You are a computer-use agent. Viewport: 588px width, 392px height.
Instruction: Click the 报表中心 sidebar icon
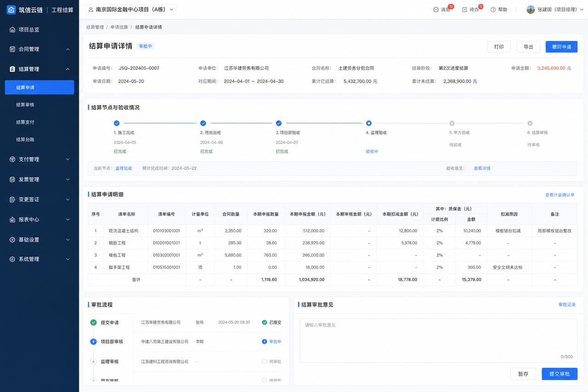[x=12, y=219]
